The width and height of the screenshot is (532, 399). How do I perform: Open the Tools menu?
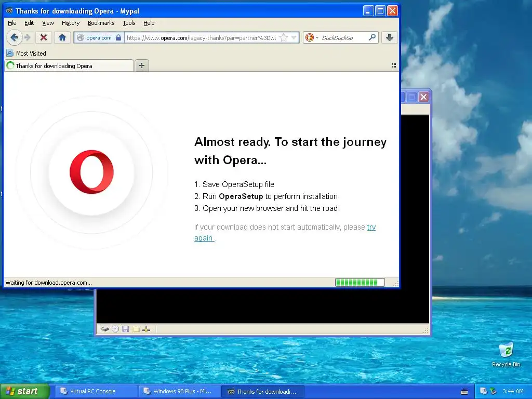click(129, 23)
